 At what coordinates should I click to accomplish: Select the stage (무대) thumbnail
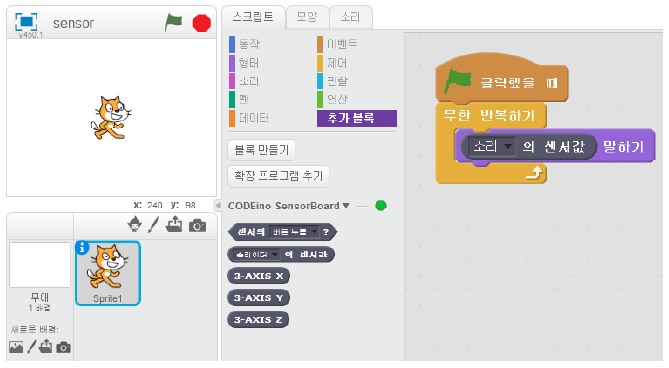coord(40,265)
